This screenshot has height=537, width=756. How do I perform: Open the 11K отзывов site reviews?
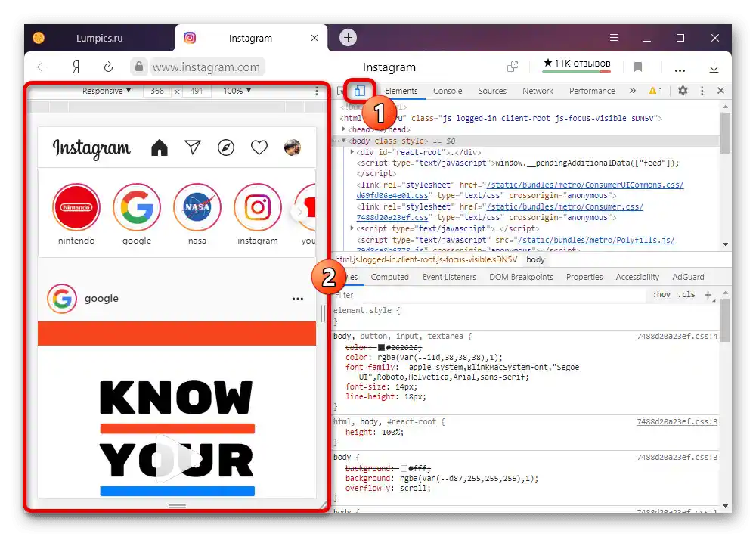[x=577, y=64]
